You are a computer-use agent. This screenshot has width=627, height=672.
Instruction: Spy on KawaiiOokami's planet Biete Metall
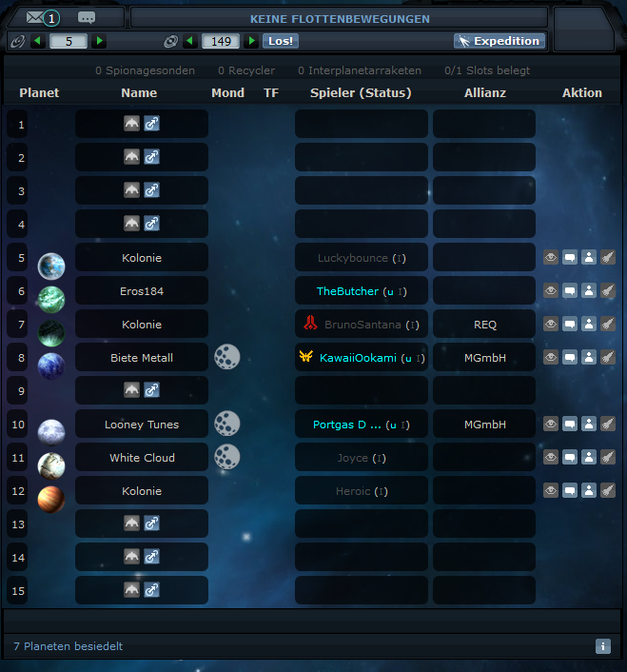coord(551,357)
